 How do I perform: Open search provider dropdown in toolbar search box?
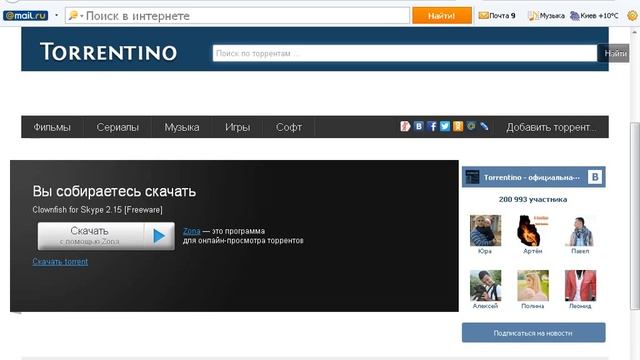(x=76, y=16)
